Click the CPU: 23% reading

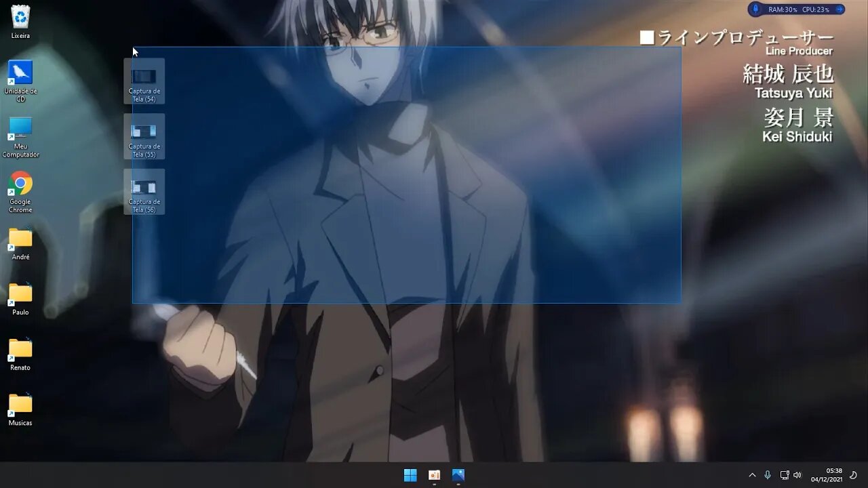pos(816,9)
